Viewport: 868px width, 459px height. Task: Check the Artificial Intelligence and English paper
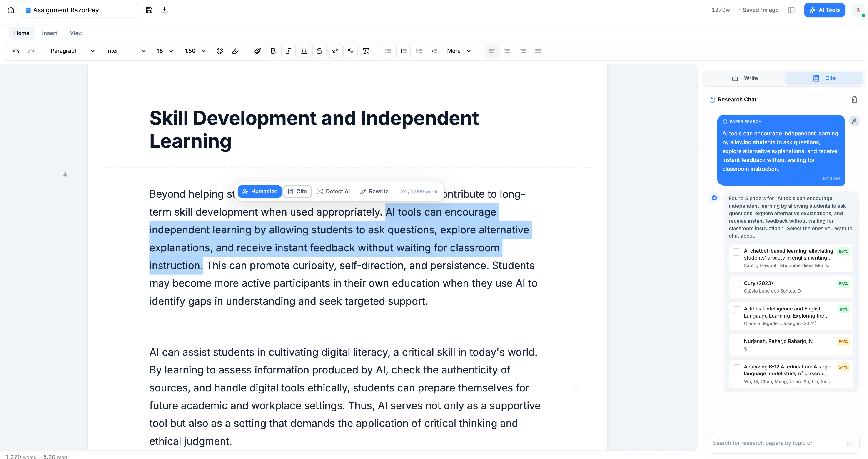[x=737, y=310]
